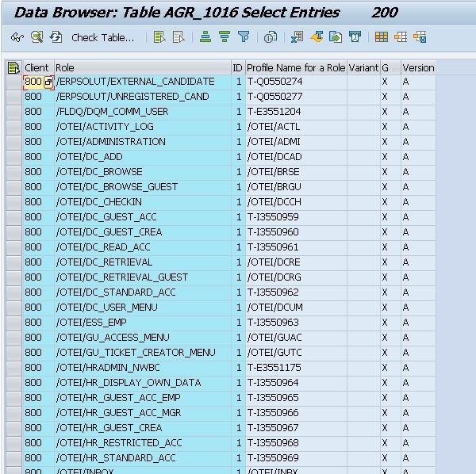Click profile name /OTEI/ACTL
Image resolution: width=476 pixels, height=474 pixels.
pyautogui.click(x=296, y=127)
